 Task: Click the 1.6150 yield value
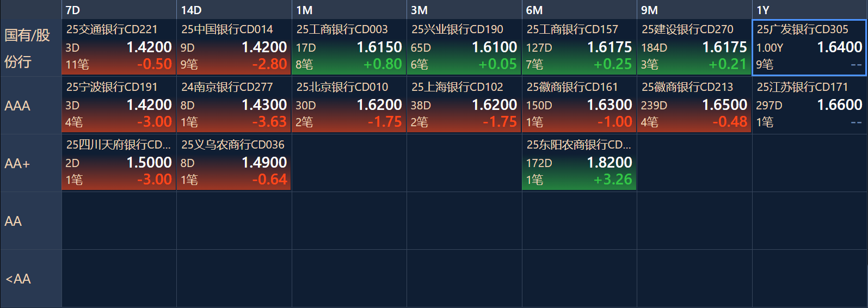click(x=379, y=47)
